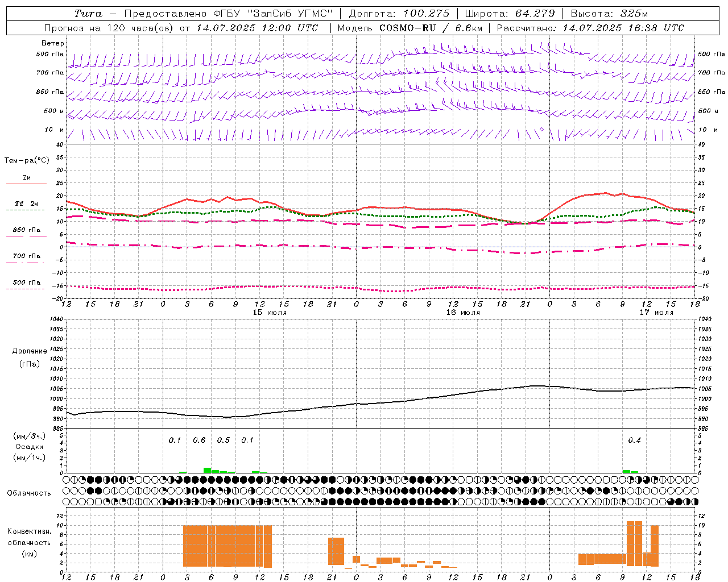The image size is (728, 582).
Task: Click the "(мм/1ч.)" units label
Action: (x=29, y=458)
